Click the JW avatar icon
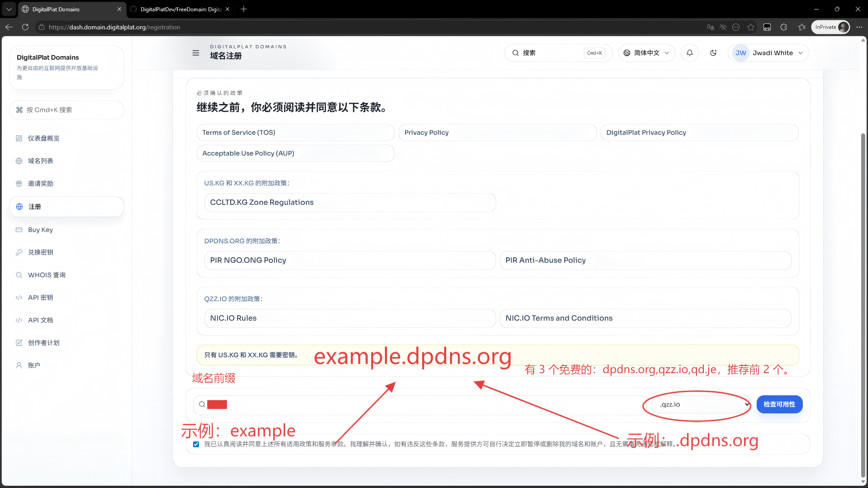Screen dimensions: 868x488 point(740,53)
